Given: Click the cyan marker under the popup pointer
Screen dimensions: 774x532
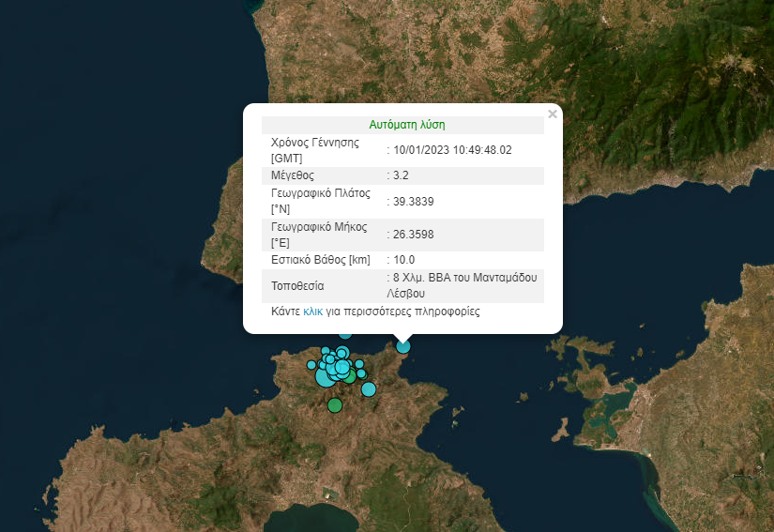Looking at the screenshot, I should pyautogui.click(x=403, y=346).
